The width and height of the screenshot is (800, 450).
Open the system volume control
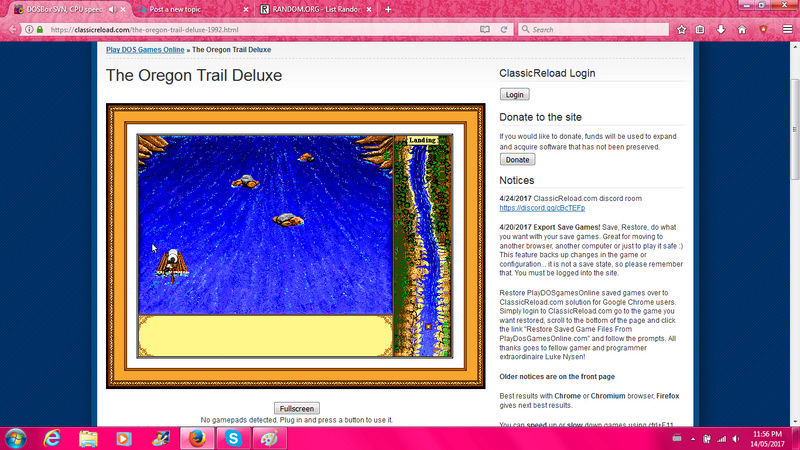coord(736,439)
